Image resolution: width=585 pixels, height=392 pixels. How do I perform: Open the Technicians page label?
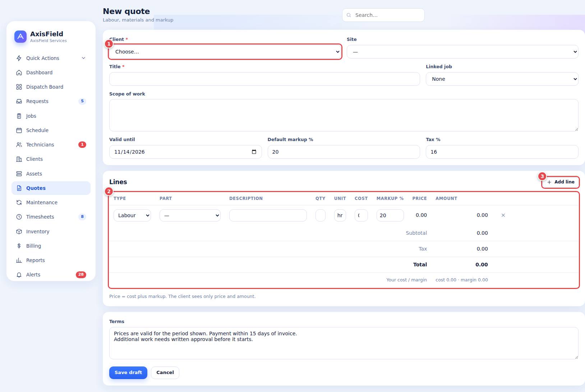coord(40,145)
